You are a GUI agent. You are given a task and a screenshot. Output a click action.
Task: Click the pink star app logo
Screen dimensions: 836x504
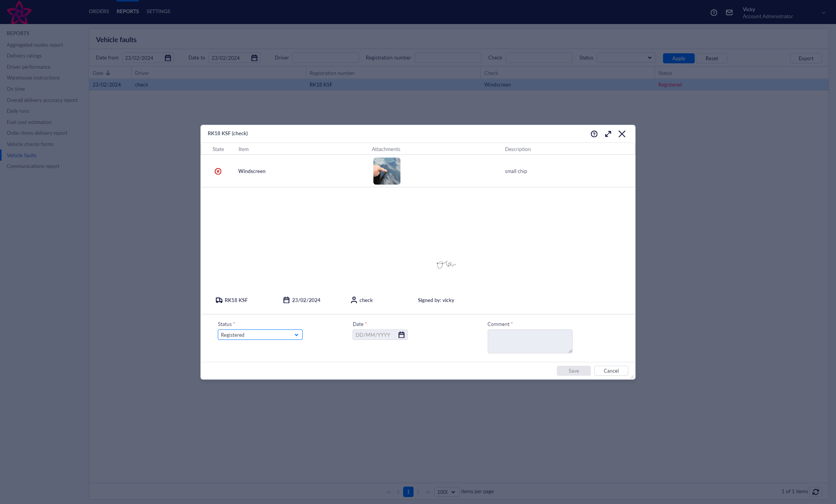pyautogui.click(x=19, y=12)
